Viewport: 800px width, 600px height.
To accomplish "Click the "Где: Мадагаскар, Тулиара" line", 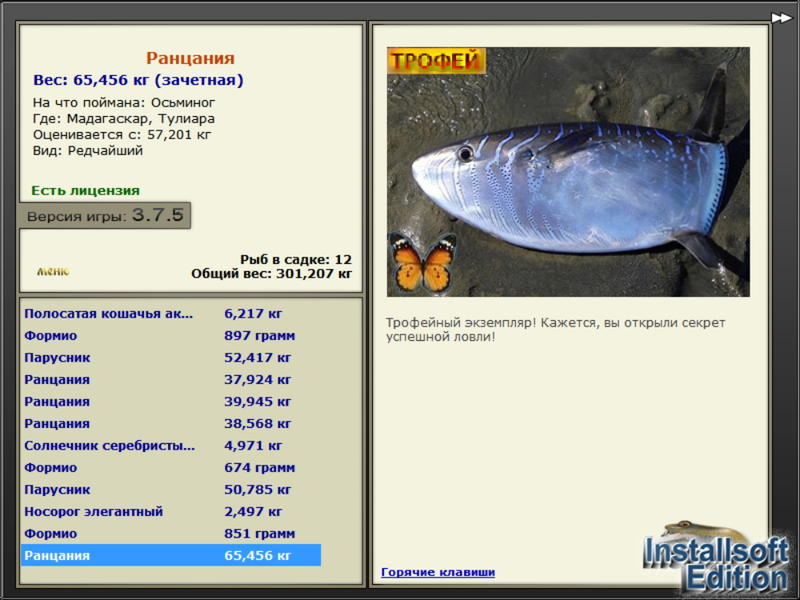I will tap(123, 118).
